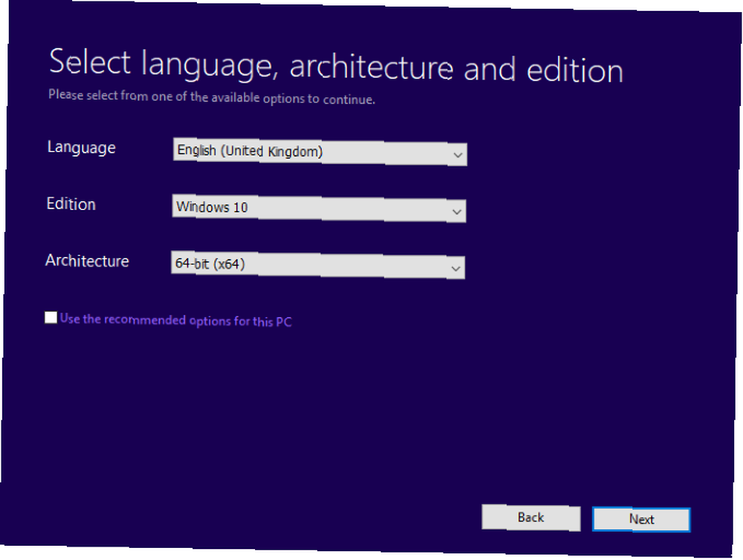Image resolution: width=743 pixels, height=560 pixels.
Task: Click the 'Select language, architecture and edition' heading
Action: pos(336,66)
